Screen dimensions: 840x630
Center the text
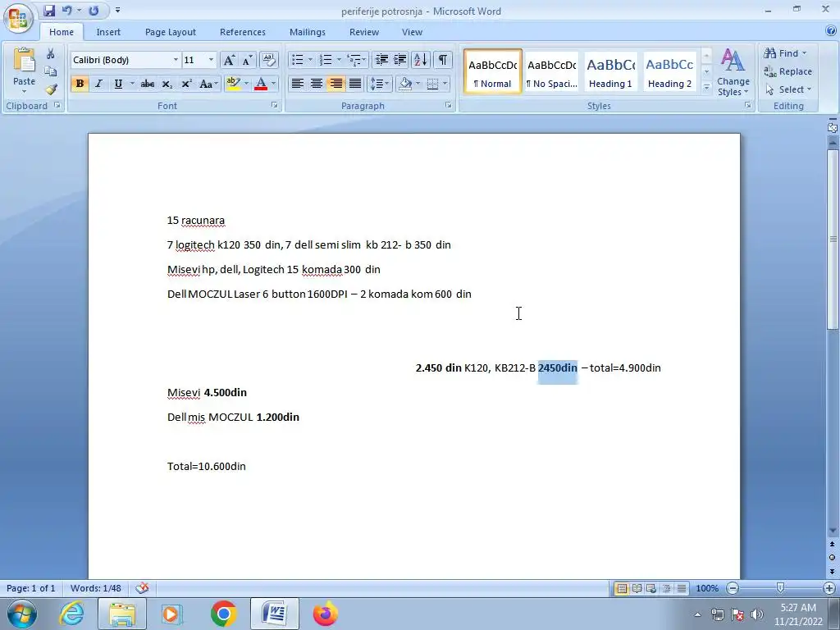(317, 84)
